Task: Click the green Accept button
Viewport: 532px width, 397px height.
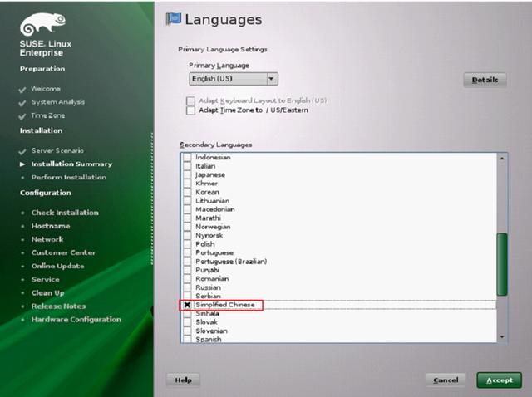Action: coord(500,380)
